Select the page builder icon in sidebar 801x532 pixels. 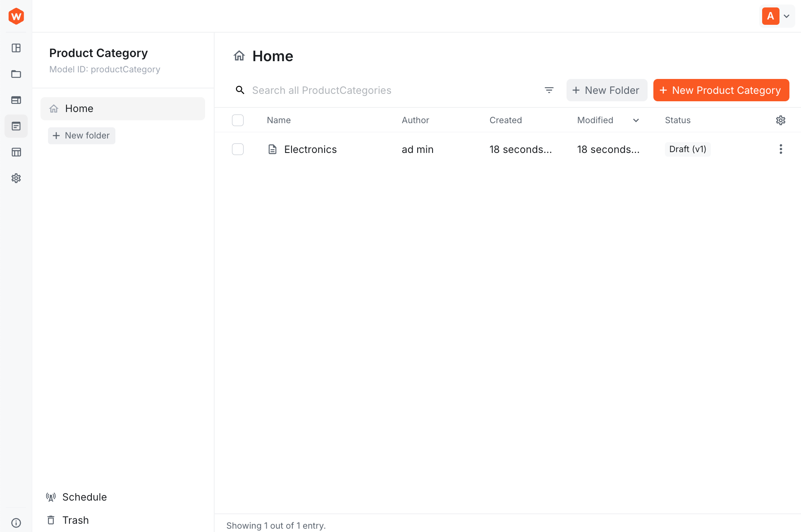point(16,100)
